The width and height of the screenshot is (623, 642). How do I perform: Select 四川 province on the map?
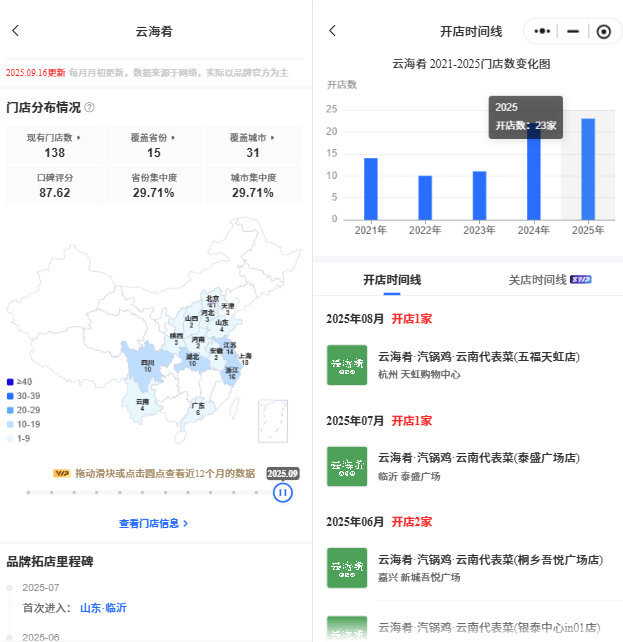point(147,366)
